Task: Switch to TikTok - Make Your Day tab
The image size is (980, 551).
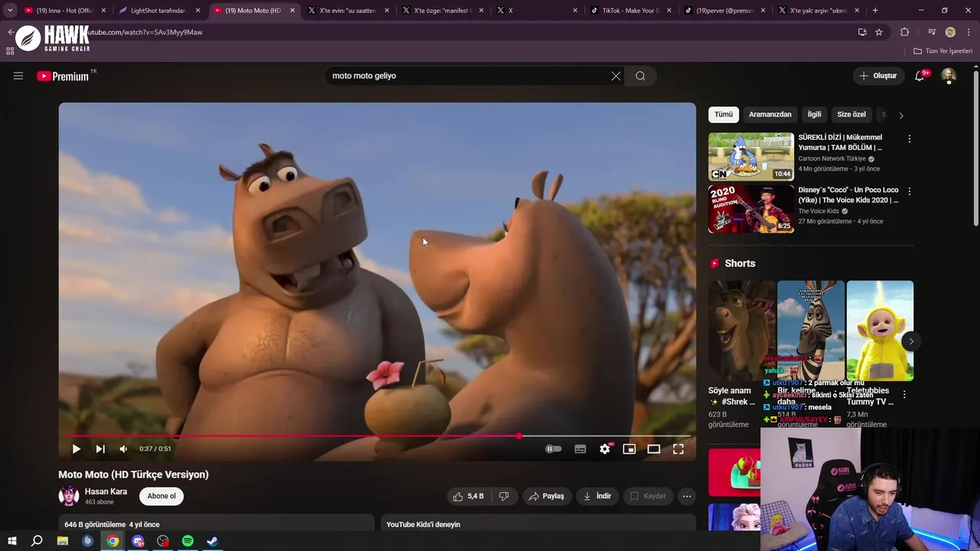Action: tap(632, 11)
